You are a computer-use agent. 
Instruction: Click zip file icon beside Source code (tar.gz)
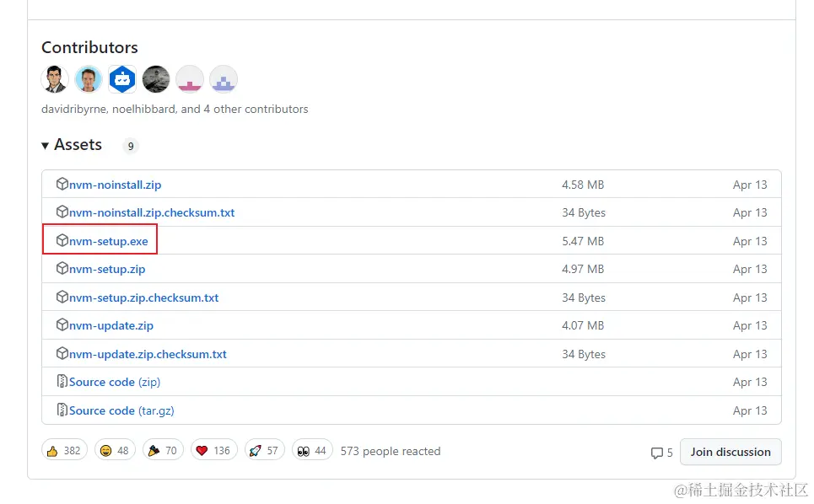click(x=62, y=410)
